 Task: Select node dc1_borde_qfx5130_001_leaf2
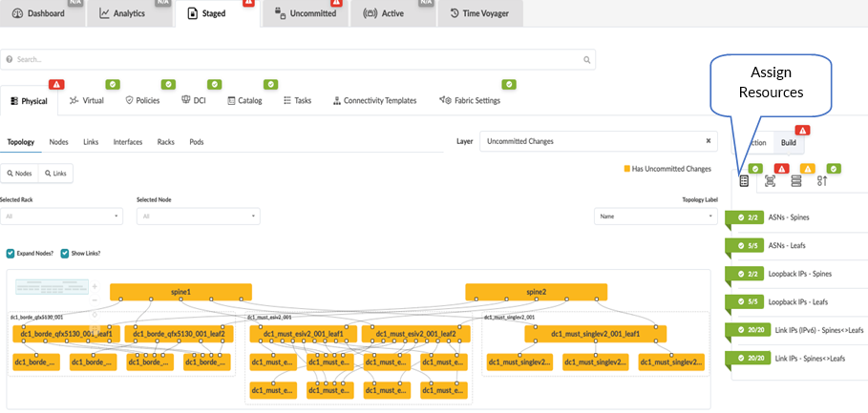click(x=179, y=334)
